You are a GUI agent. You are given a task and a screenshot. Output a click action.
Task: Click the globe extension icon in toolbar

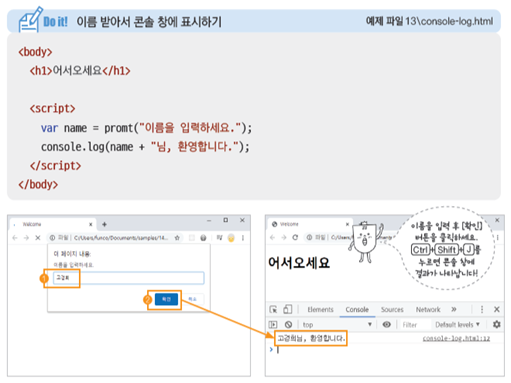click(x=203, y=238)
